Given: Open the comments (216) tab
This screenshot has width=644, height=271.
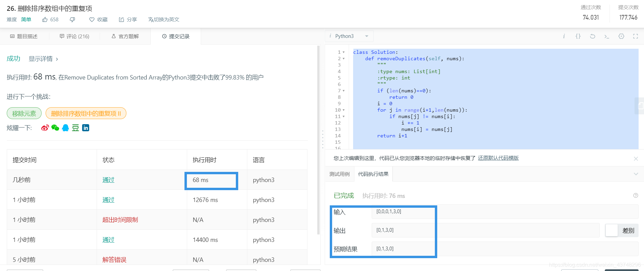Looking at the screenshot, I should pos(74,36).
